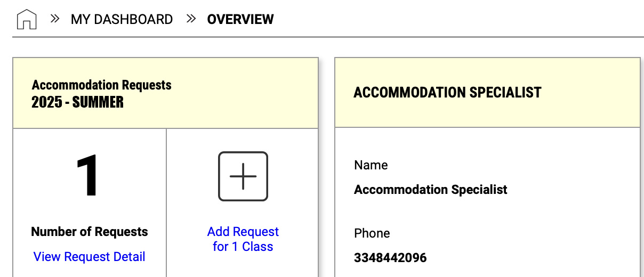Select the 2025 - SUMMER term label
This screenshot has width=644, height=277.
point(78,102)
